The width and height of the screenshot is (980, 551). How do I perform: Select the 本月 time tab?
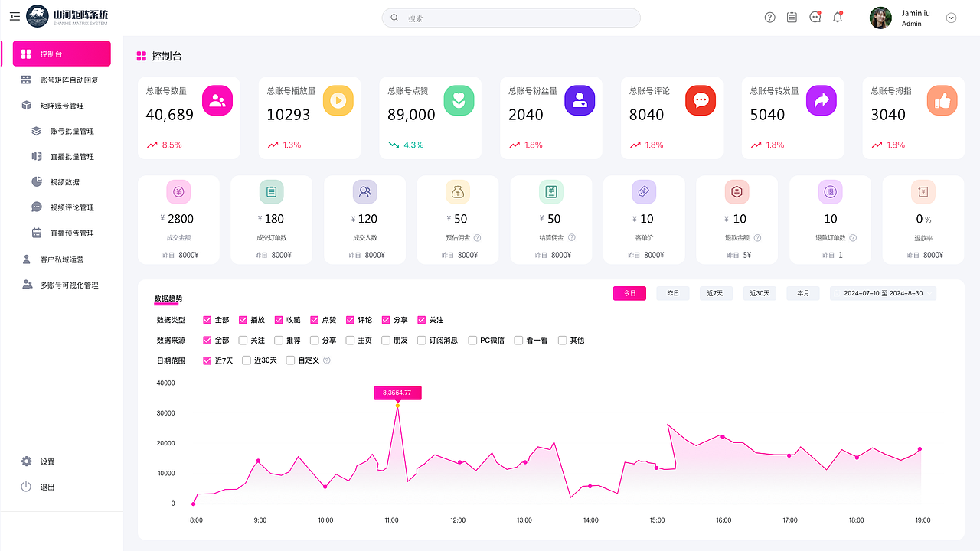click(803, 293)
